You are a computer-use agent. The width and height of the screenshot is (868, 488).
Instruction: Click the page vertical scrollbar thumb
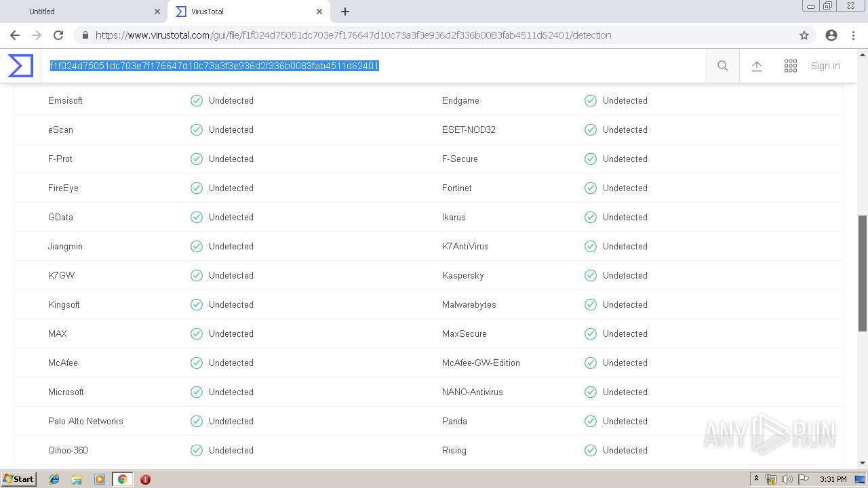[x=863, y=273]
